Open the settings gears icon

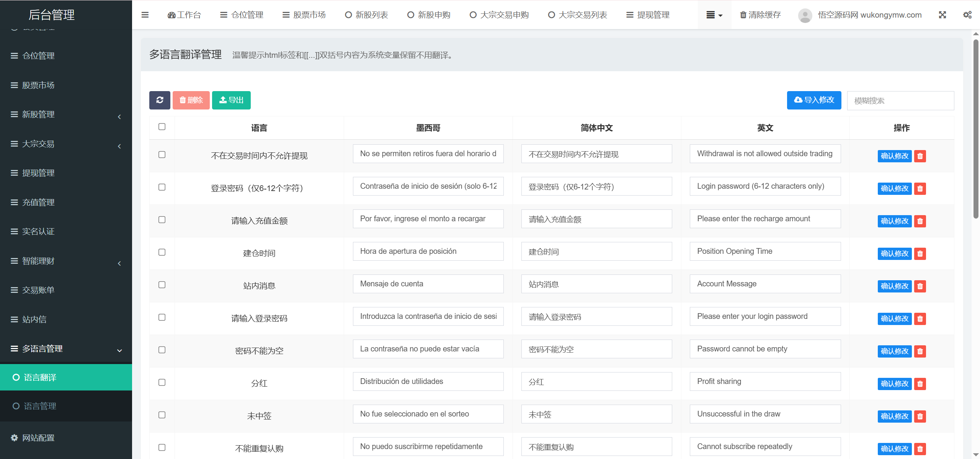pos(967,15)
